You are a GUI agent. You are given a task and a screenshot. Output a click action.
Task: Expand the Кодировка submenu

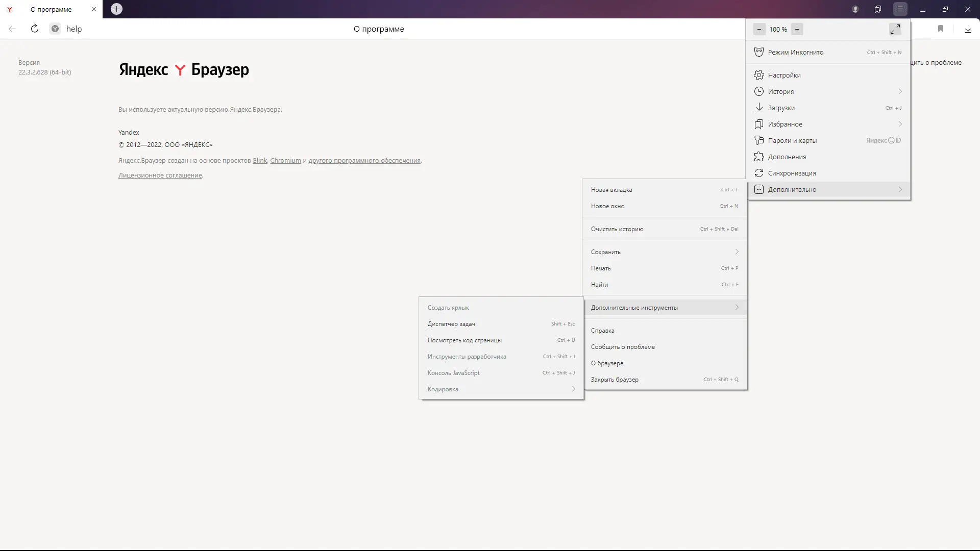click(x=573, y=389)
